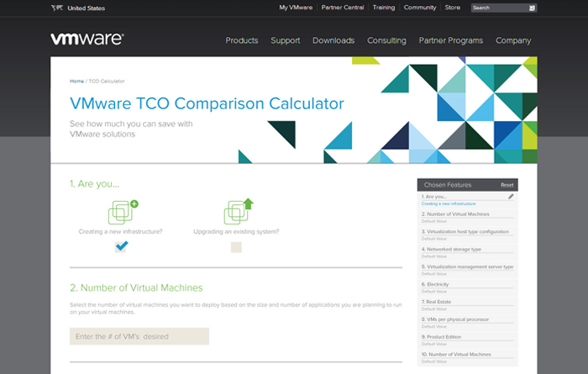Select '2. Number of Virtual Machines' in Chosen Features
Viewport: 588px width, 374px height.
pos(455,214)
